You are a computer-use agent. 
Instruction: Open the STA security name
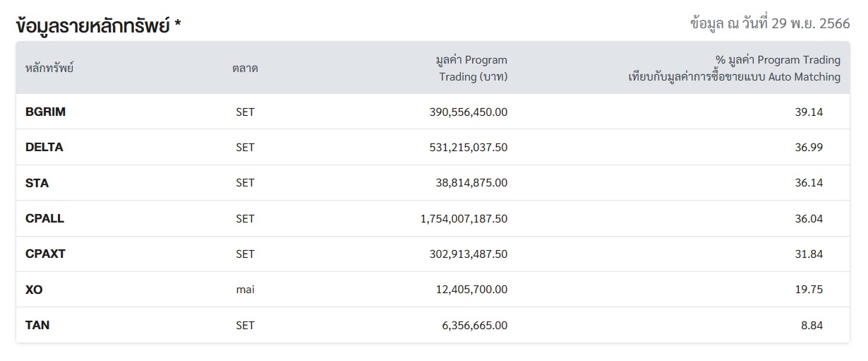[37, 183]
